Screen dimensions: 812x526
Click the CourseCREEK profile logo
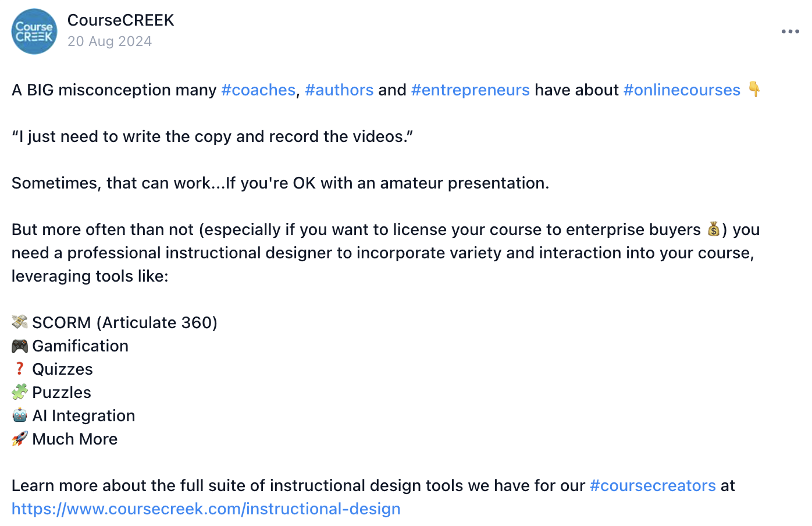(34, 31)
